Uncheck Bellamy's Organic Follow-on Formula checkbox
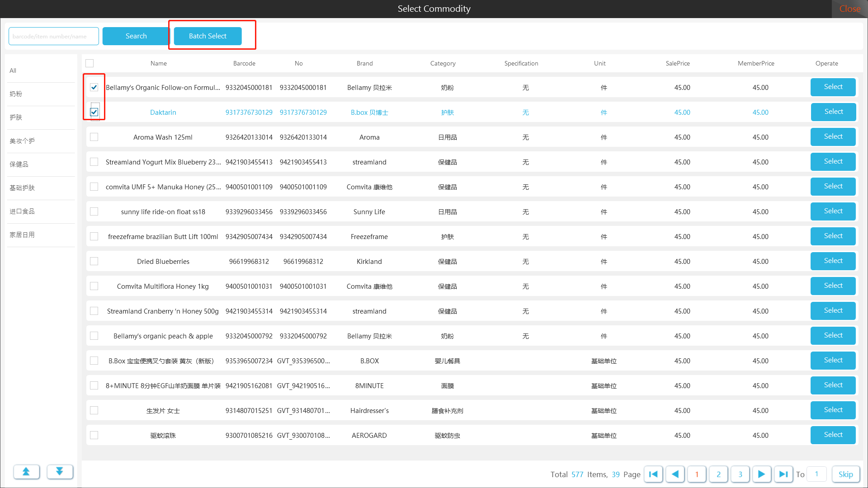This screenshot has width=868, height=488. click(94, 87)
